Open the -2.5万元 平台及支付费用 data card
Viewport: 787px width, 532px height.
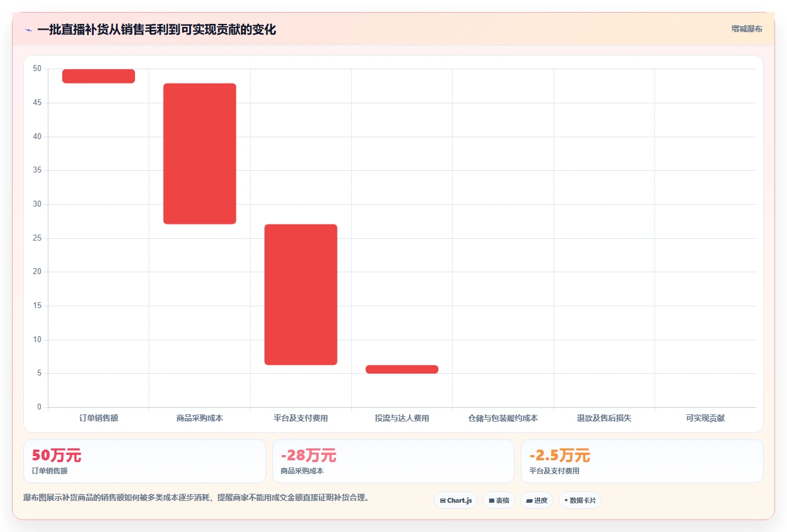click(642, 461)
